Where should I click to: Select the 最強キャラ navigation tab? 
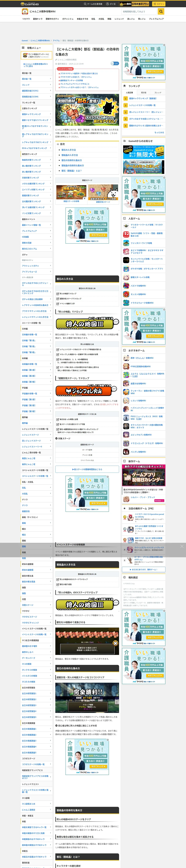tap(38, 19)
